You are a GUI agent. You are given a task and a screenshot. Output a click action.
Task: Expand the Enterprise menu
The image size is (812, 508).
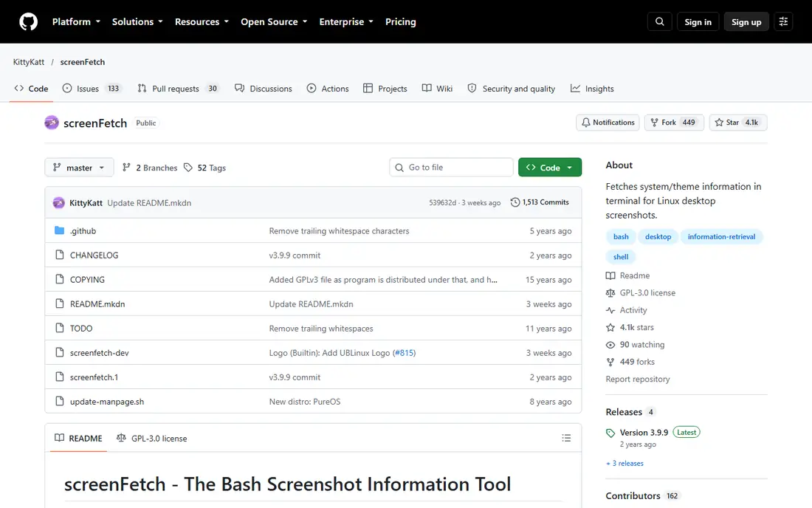[x=346, y=21]
